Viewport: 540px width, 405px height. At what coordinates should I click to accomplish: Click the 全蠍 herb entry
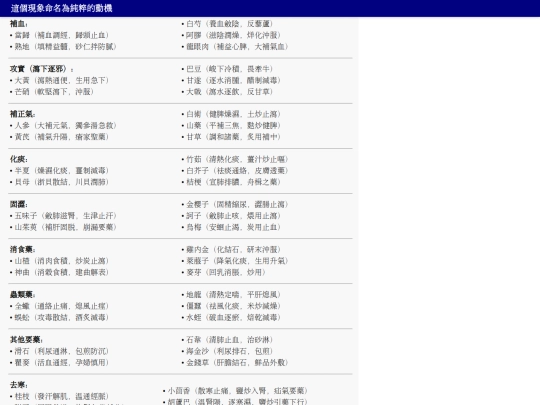click(59, 306)
